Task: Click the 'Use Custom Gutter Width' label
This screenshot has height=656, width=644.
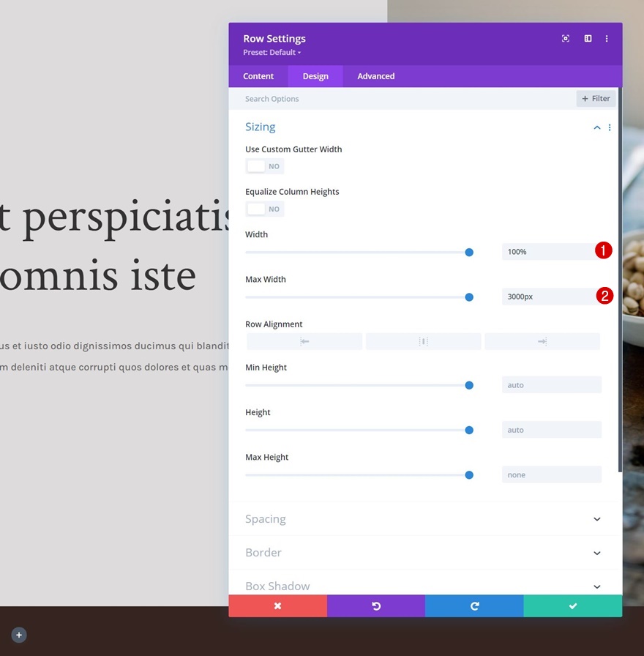Action: pos(293,149)
